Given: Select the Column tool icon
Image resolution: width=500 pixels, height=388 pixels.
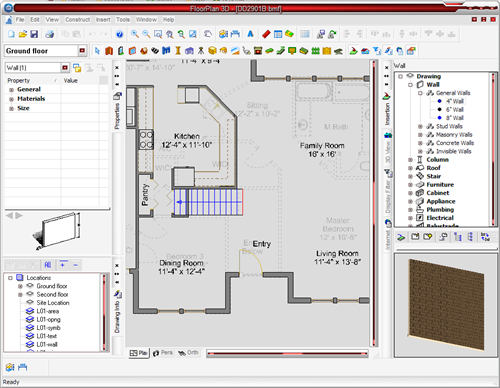Looking at the screenshot, I should pos(178,51).
